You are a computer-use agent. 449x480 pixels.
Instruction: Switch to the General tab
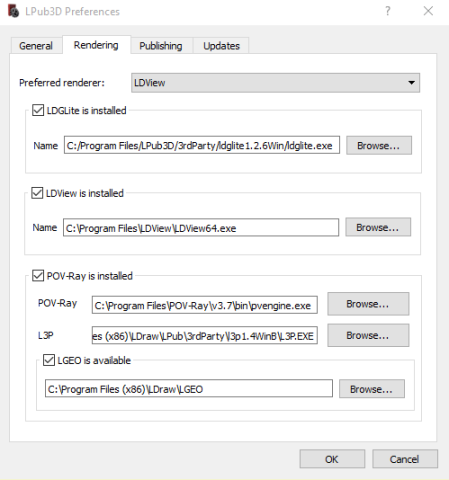point(36,46)
